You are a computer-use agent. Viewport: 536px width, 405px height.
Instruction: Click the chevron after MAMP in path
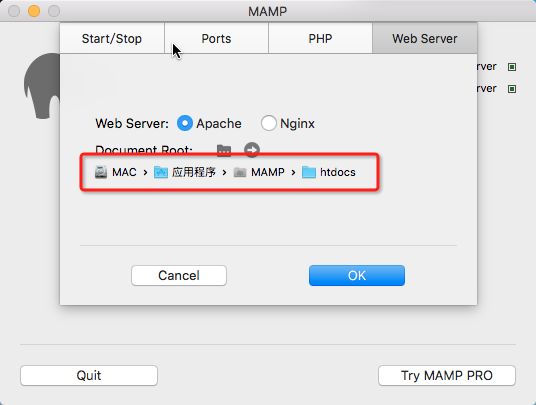(293, 172)
